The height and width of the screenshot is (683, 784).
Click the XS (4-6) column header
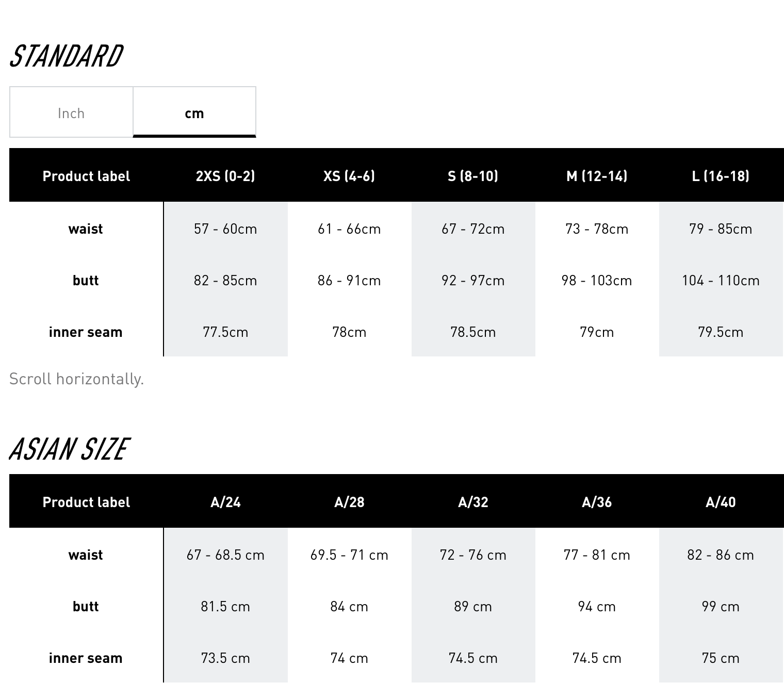coord(349,176)
